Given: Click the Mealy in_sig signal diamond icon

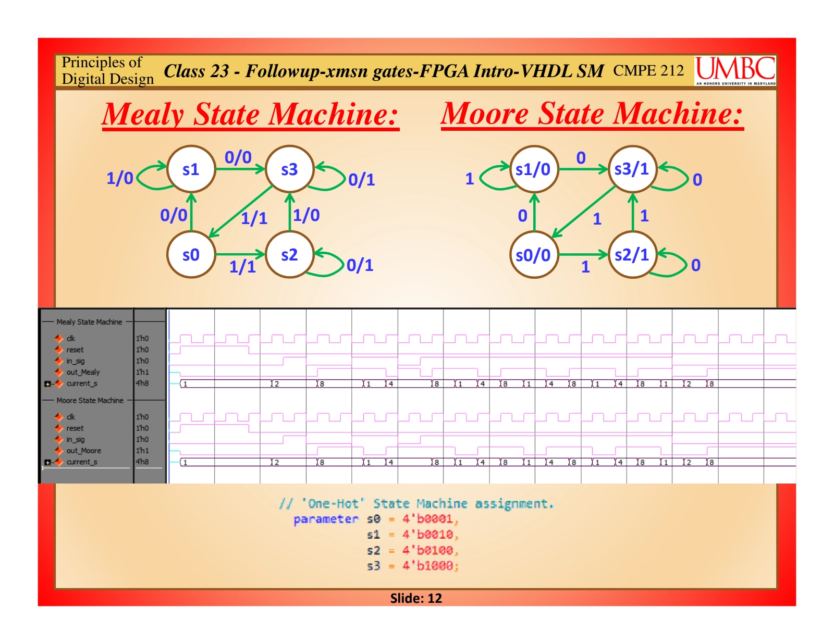Looking at the screenshot, I should tap(59, 361).
